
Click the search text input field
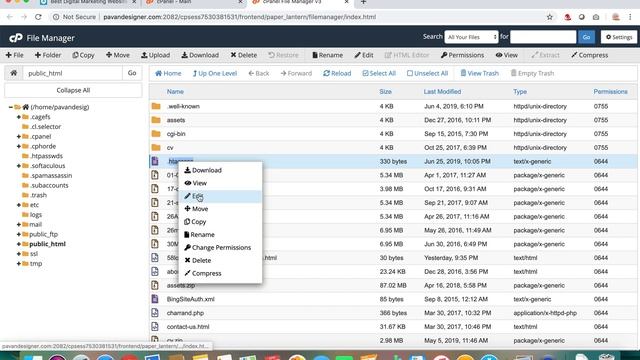(x=543, y=37)
